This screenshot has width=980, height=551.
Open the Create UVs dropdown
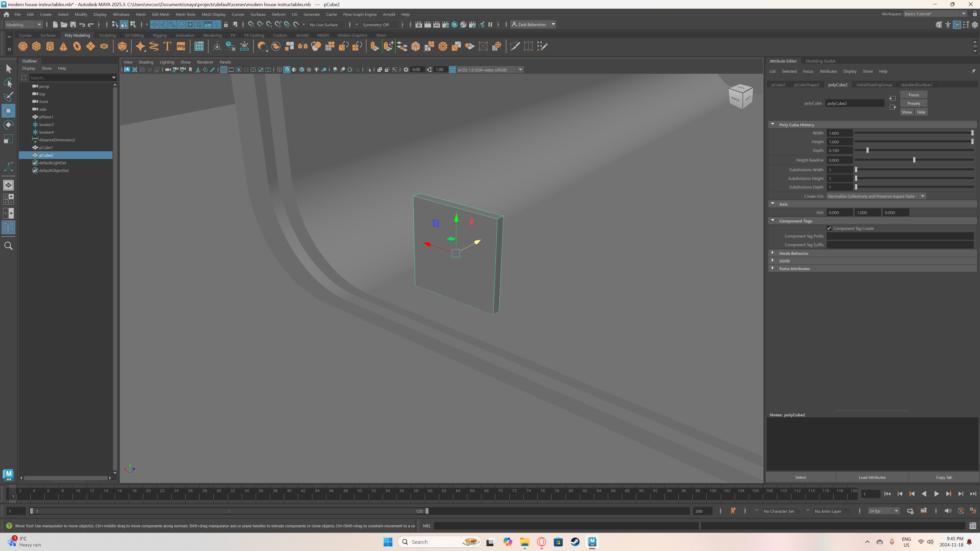[x=876, y=196]
